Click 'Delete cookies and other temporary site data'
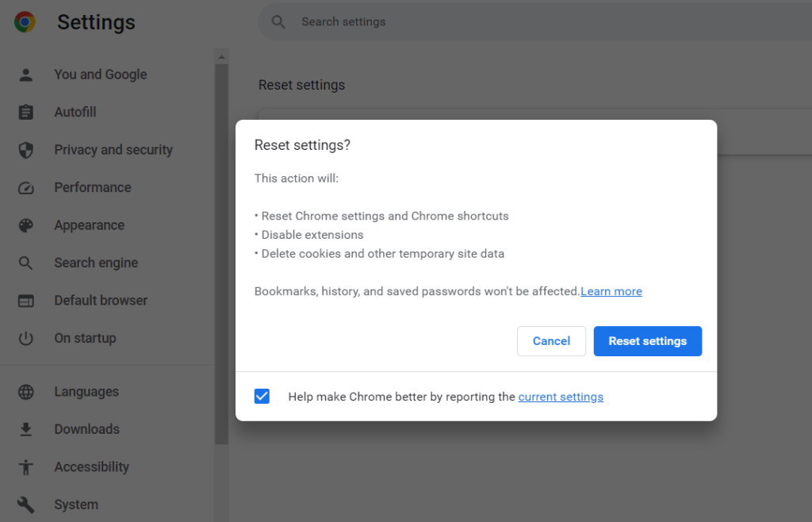This screenshot has width=812, height=522. tap(383, 254)
